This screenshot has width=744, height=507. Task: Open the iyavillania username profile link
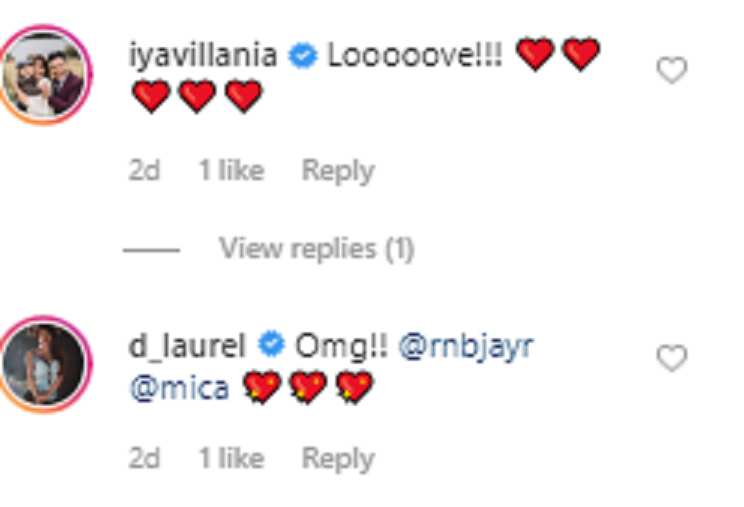203,56
